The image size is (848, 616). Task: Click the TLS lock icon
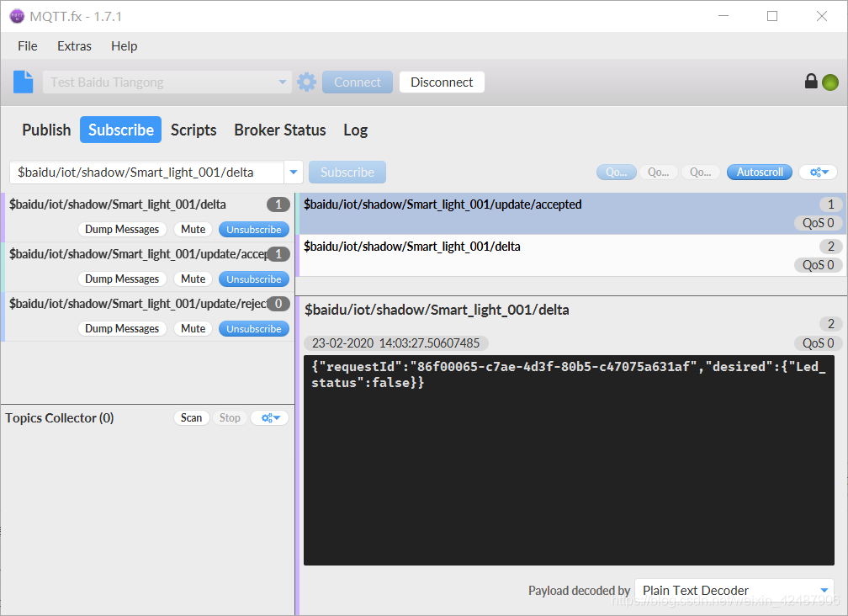[811, 81]
